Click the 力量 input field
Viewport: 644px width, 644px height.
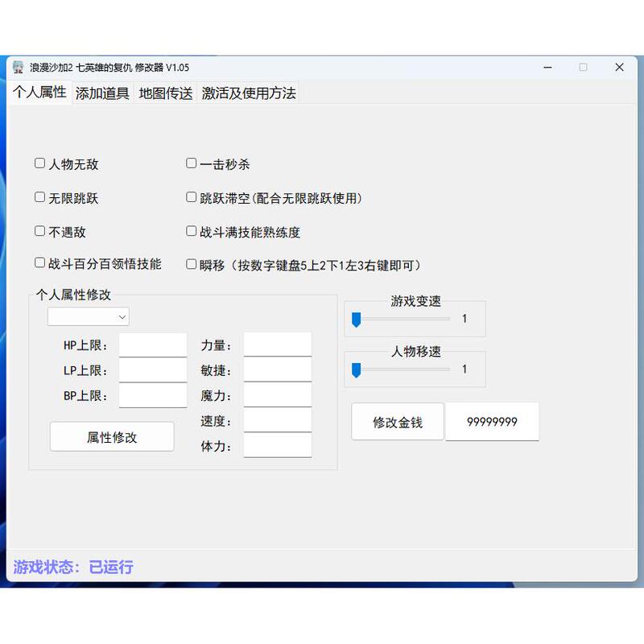278,345
